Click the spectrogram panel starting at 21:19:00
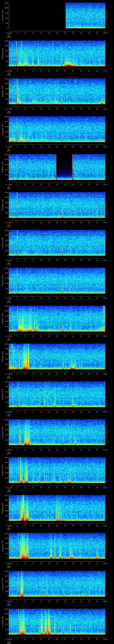114x644 pixels. click(57, 394)
